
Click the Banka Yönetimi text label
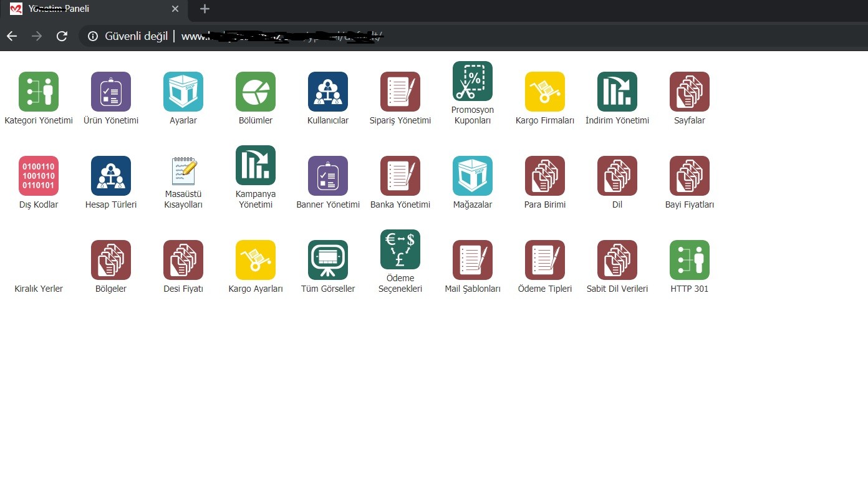click(x=400, y=204)
